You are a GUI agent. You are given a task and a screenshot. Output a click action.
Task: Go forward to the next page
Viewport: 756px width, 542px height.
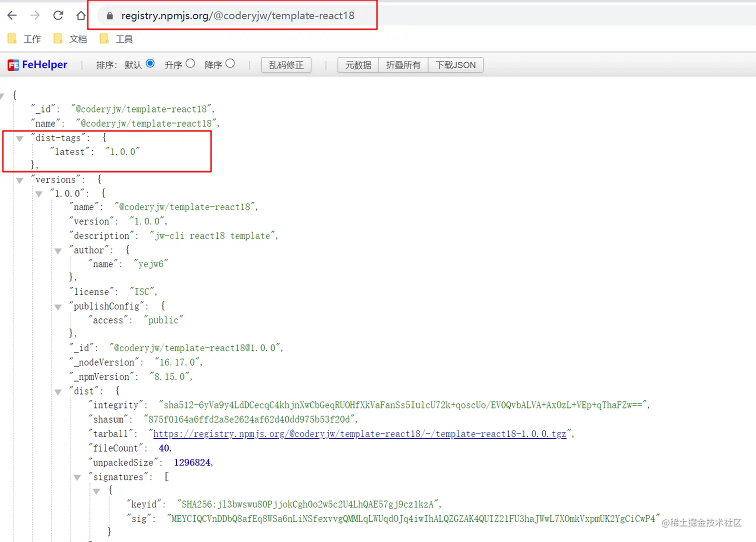coord(35,15)
